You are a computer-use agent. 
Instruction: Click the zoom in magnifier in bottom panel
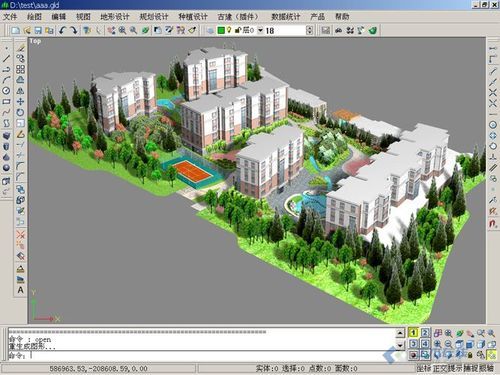[438, 344]
